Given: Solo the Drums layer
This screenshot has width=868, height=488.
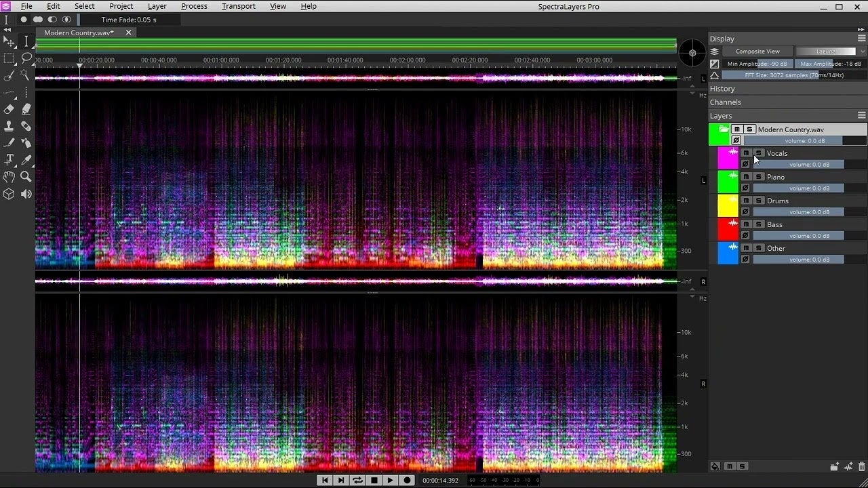Looking at the screenshot, I should pyautogui.click(x=759, y=201).
